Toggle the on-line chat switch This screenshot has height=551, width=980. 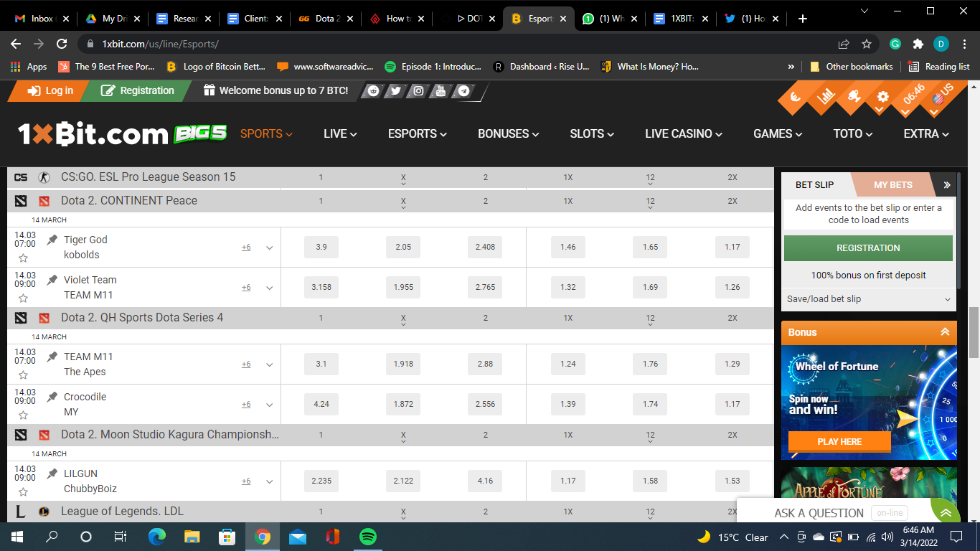pos(891,512)
